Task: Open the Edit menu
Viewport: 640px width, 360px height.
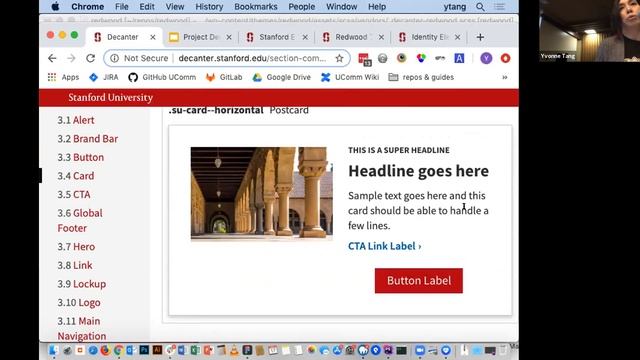Action: pos(147,7)
